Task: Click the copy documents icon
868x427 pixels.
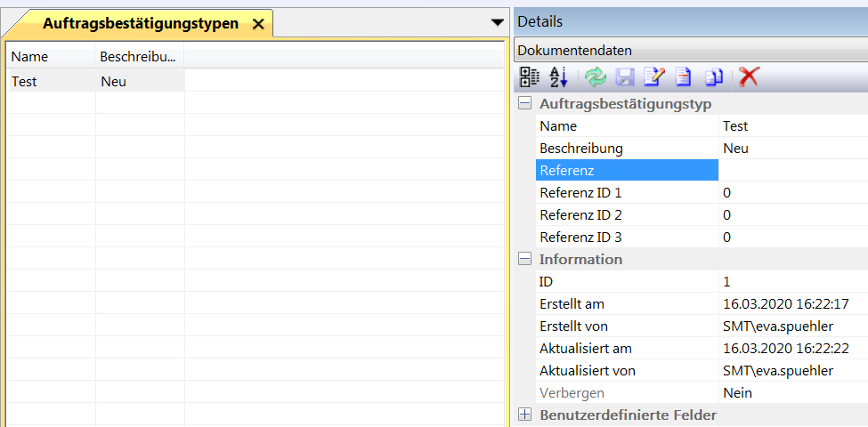Action: 713,77
